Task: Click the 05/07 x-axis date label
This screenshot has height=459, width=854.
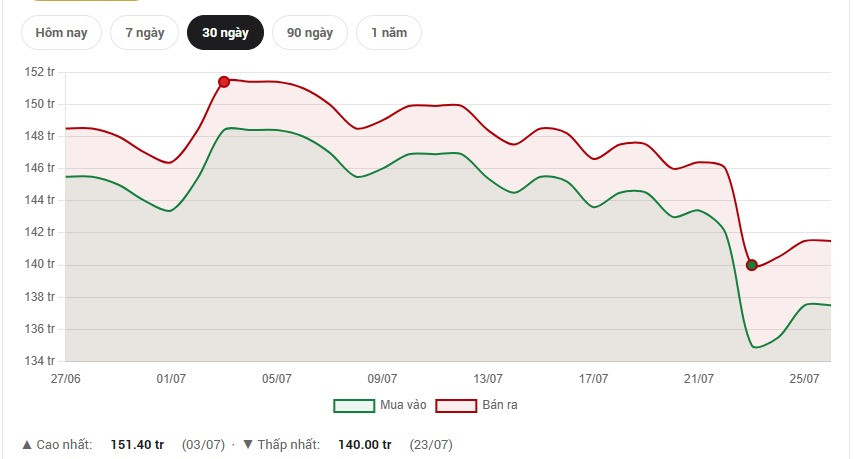Action: 277,379
